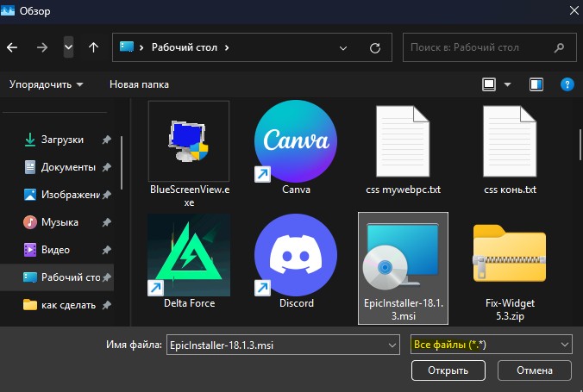Select css mywebpc.txt document icon
Screen dimensions: 583x392
[403, 141]
